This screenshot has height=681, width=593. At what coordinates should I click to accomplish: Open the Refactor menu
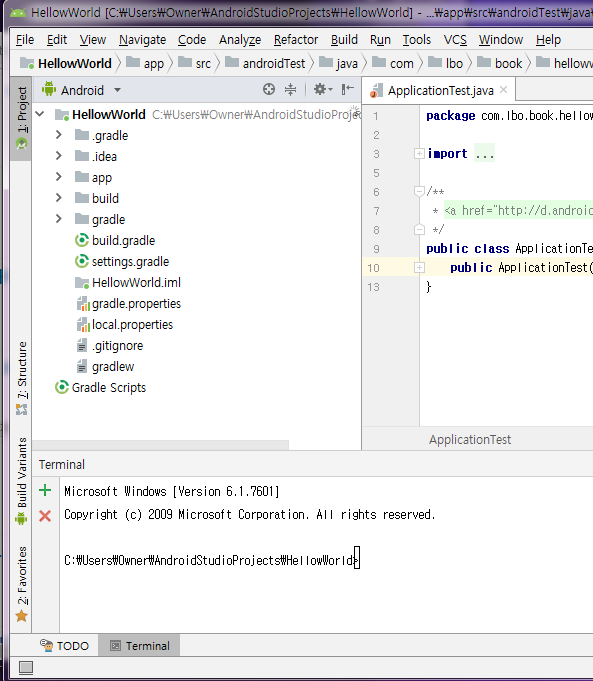pyautogui.click(x=296, y=40)
